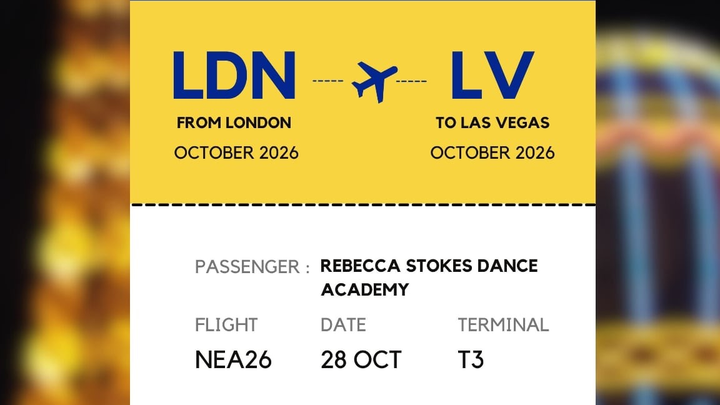Click the dashes right of the airplane
Image resolution: width=720 pixels, height=405 pixels.
pyautogui.click(x=414, y=79)
